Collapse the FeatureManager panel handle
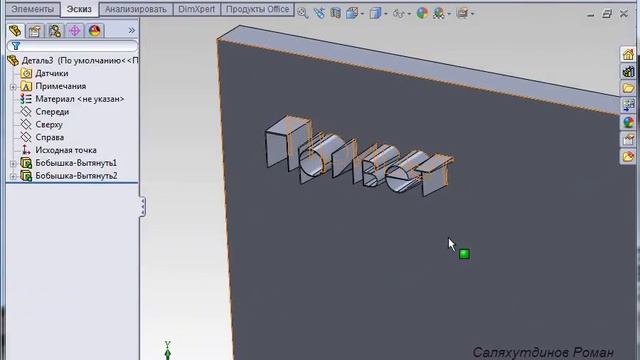Viewport: 640px width, 360px height. click(x=142, y=207)
